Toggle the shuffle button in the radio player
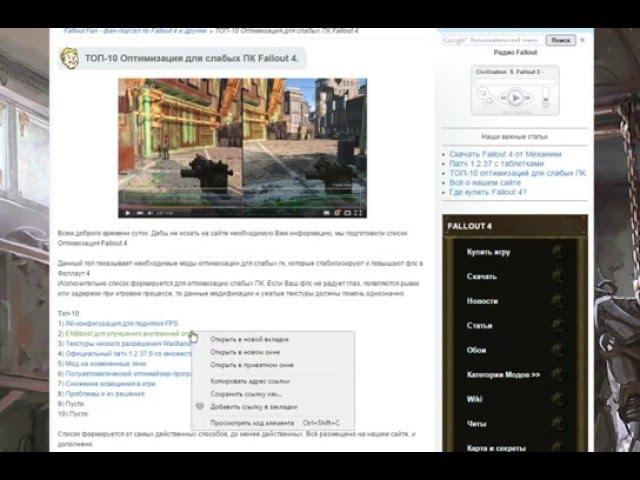 pos(489,100)
